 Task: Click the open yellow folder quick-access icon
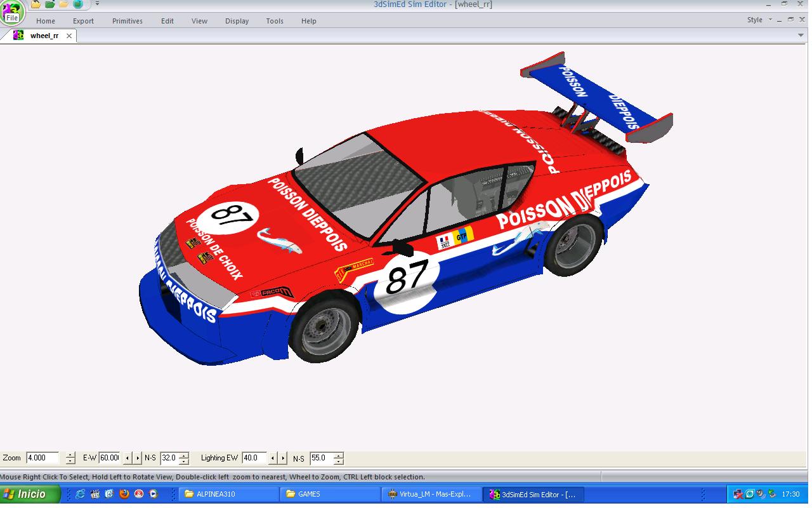(x=64, y=4)
